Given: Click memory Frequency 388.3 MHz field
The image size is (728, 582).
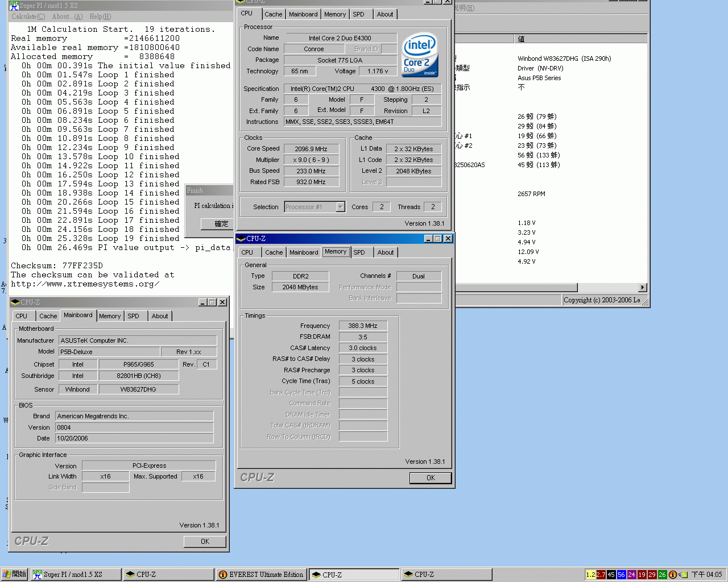Looking at the screenshot, I should coord(363,326).
